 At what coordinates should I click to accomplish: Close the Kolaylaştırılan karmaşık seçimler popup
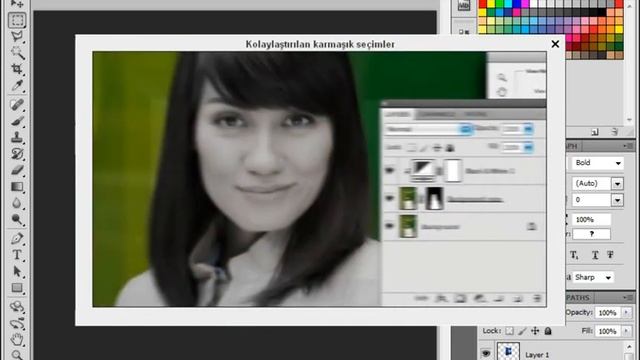(555, 44)
